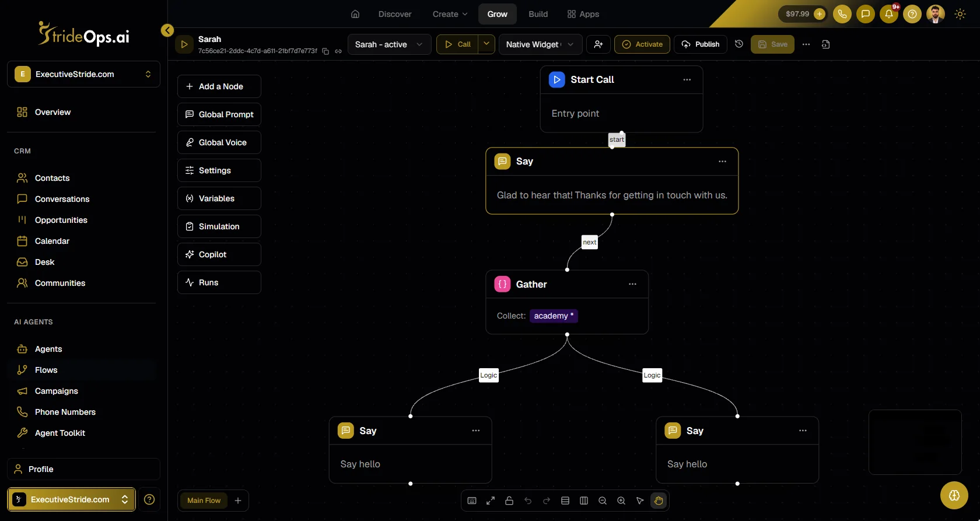Viewport: 980px width, 521px height.
Task: Click the Save button
Action: [772, 44]
